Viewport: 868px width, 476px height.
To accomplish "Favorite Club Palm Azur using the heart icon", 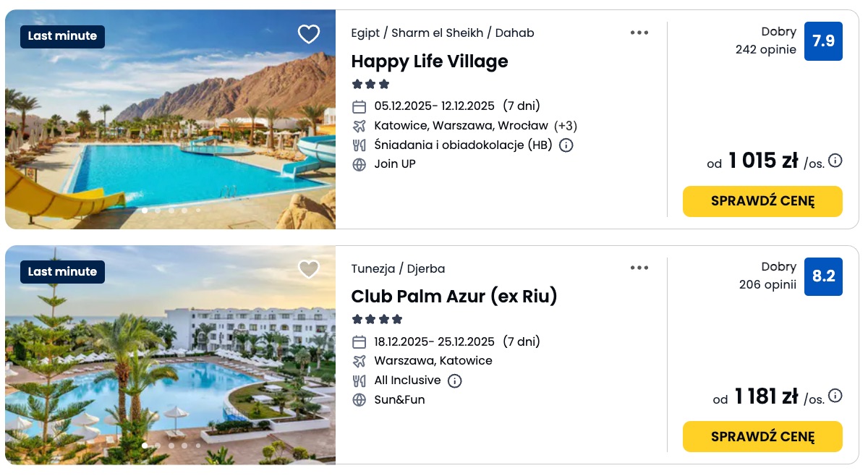I will [x=309, y=268].
